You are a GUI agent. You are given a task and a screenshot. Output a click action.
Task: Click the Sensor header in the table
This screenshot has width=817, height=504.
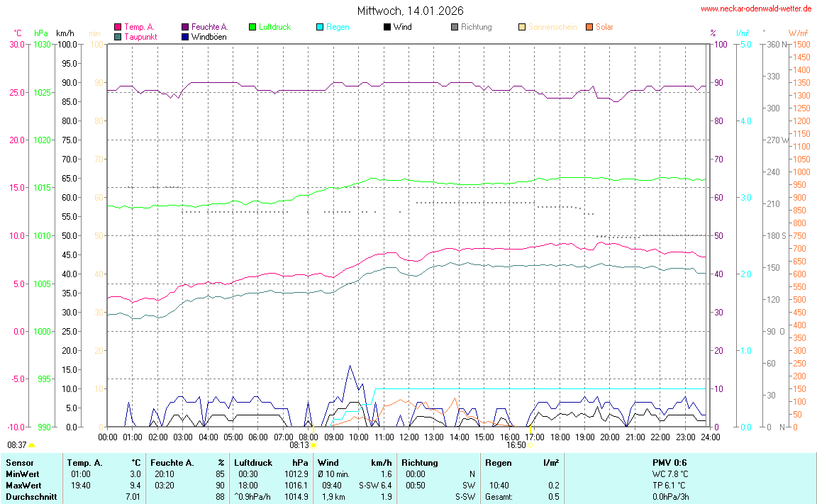pos(19,463)
